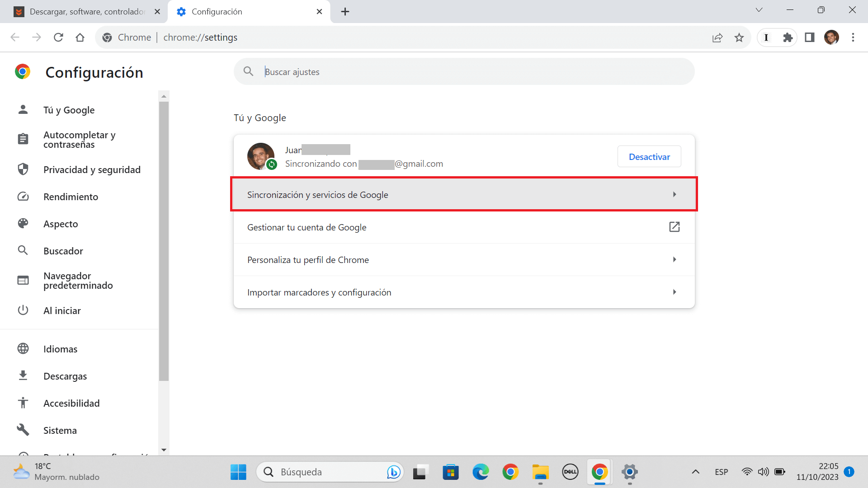
Task: Click the taskbar Búsqueda search box
Action: click(x=330, y=472)
